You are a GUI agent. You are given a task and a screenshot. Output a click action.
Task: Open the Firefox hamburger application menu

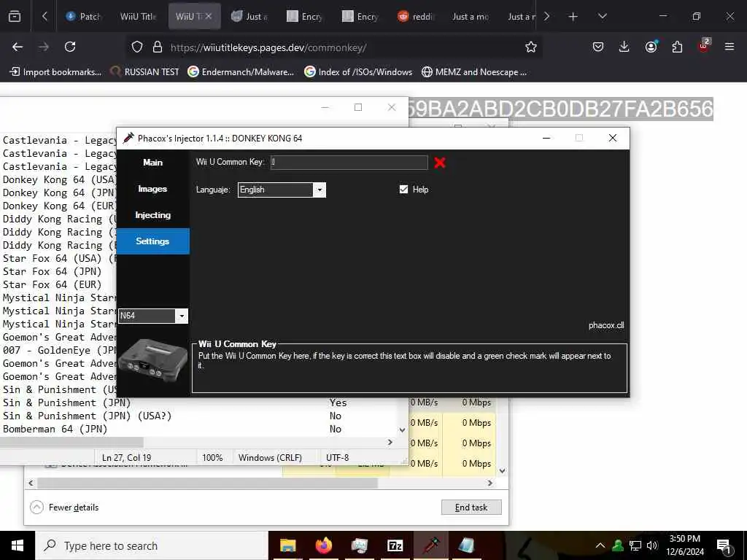click(729, 47)
